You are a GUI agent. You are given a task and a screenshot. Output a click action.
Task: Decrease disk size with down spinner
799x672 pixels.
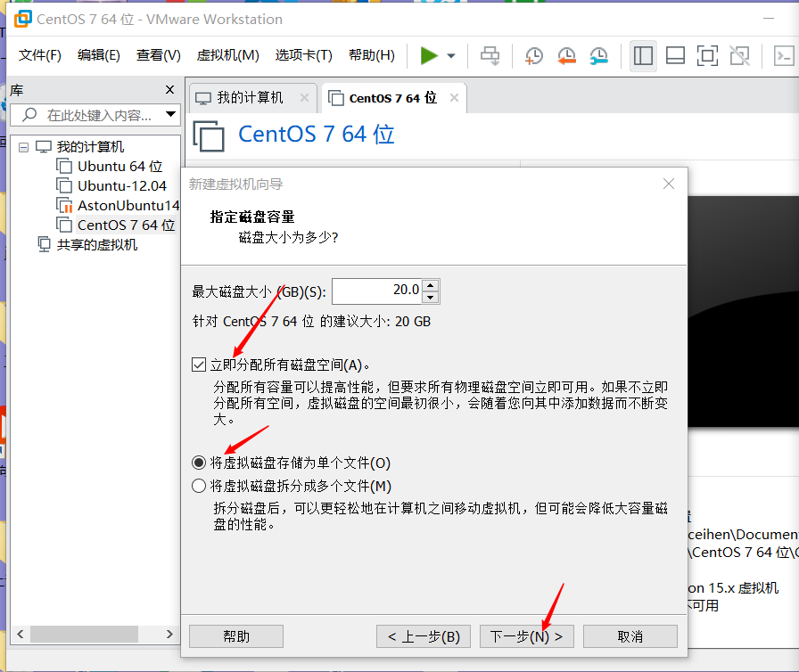pos(431,298)
